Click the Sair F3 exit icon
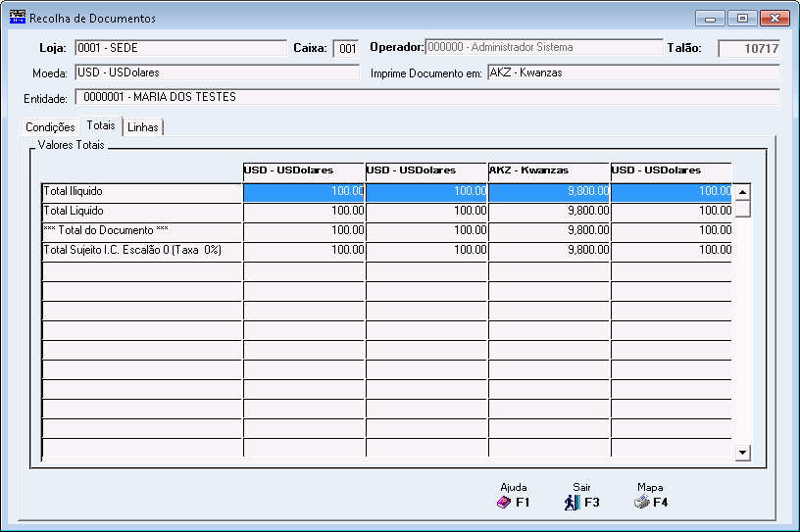 pos(573,503)
